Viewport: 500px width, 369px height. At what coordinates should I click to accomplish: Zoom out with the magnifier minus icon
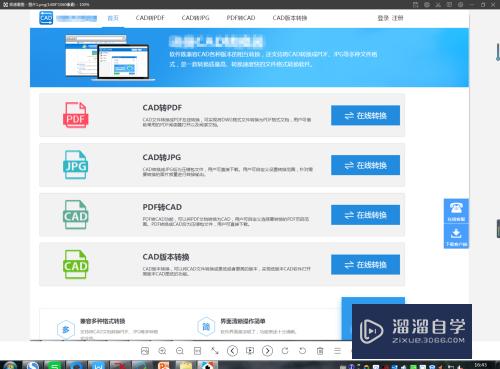(x=180, y=351)
